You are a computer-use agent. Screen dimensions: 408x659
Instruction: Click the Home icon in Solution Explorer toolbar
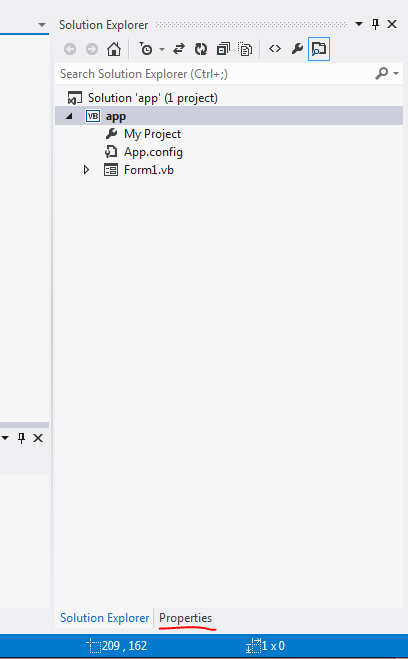(113, 49)
